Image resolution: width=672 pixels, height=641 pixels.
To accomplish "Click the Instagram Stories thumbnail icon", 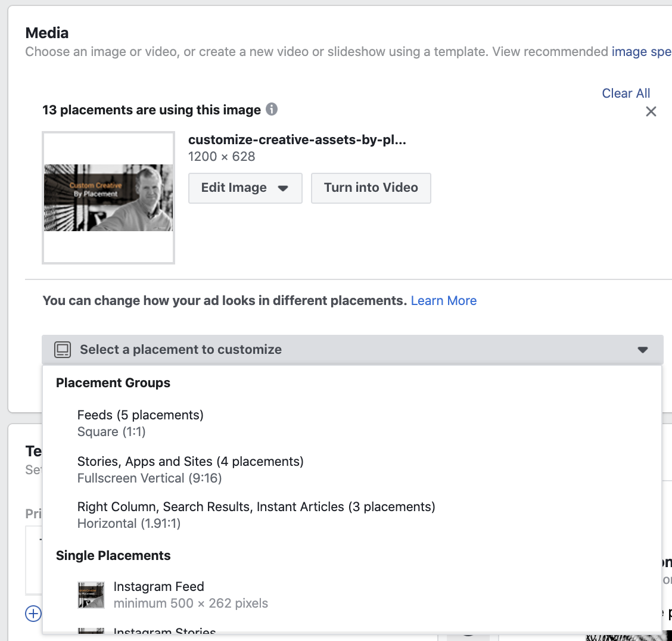I will [x=91, y=630].
